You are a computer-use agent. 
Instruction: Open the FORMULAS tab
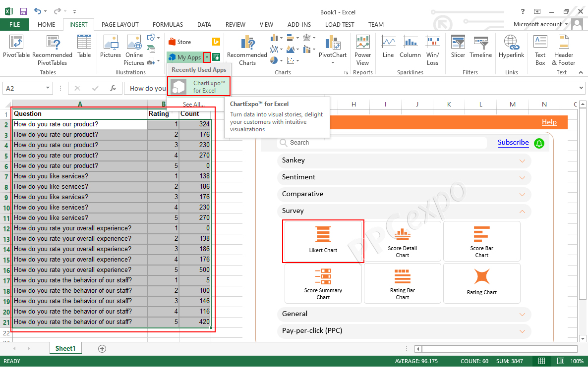click(168, 24)
